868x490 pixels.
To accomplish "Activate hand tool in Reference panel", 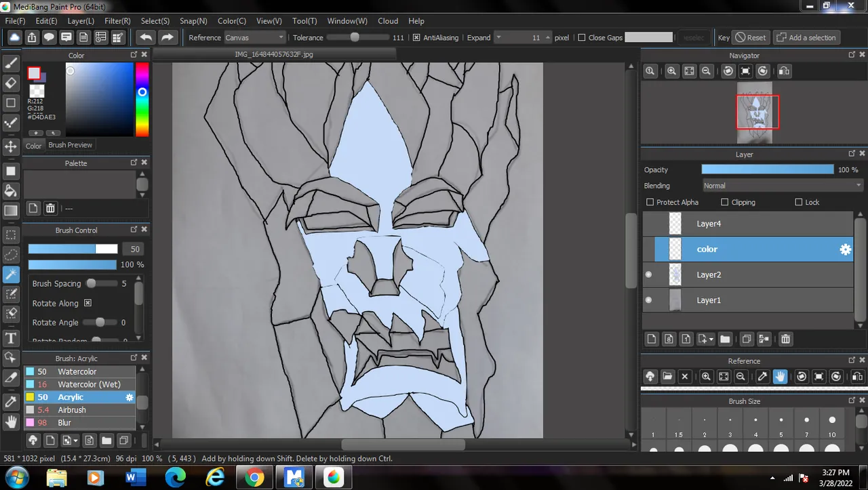I will (781, 377).
